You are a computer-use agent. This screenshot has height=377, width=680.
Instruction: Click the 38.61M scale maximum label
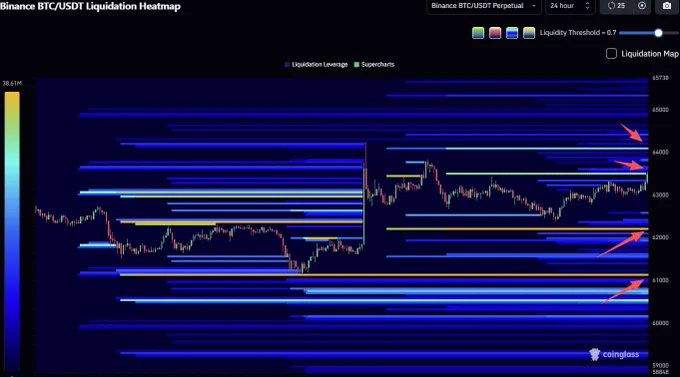[x=12, y=83]
